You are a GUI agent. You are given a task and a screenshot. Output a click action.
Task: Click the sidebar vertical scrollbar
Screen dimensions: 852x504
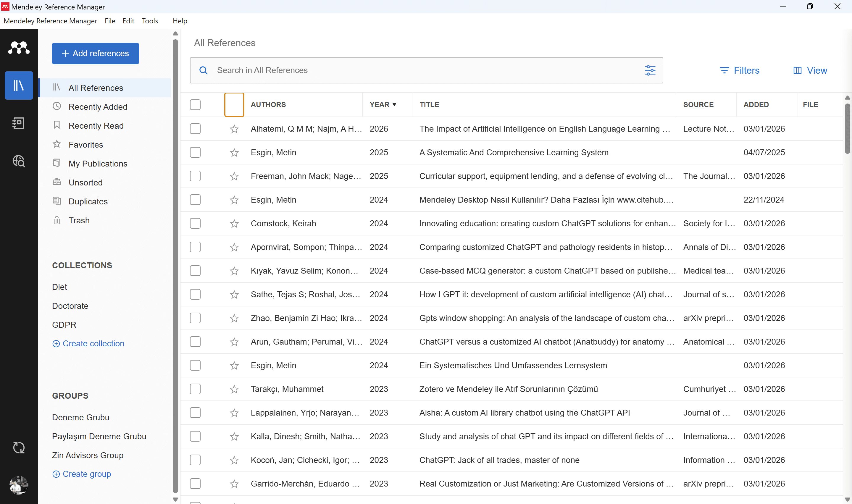(175, 266)
